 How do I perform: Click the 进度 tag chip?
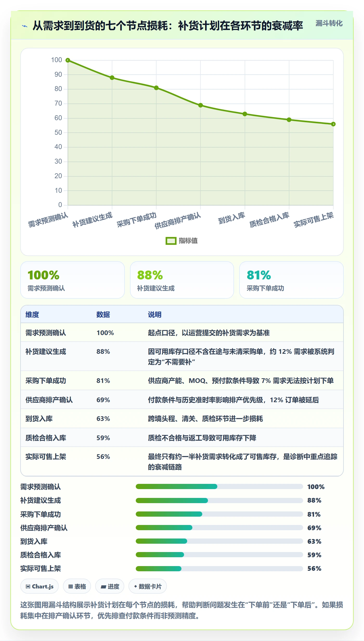pyautogui.click(x=110, y=586)
